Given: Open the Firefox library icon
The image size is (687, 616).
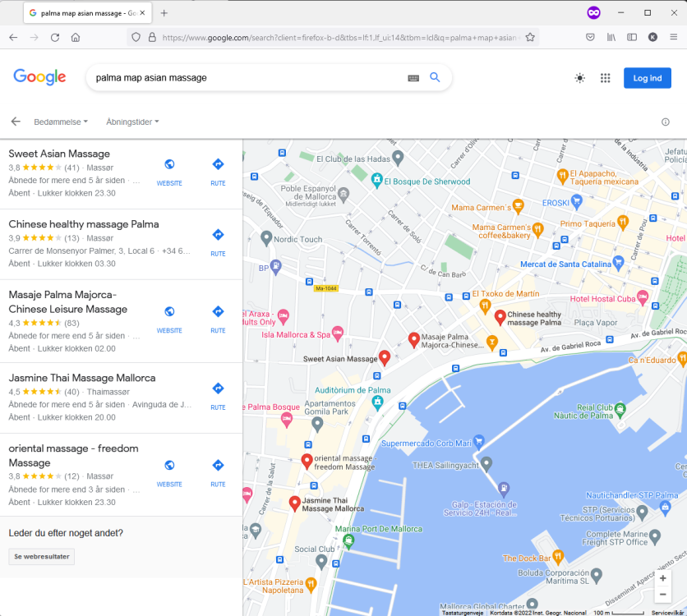Looking at the screenshot, I should [x=611, y=38].
